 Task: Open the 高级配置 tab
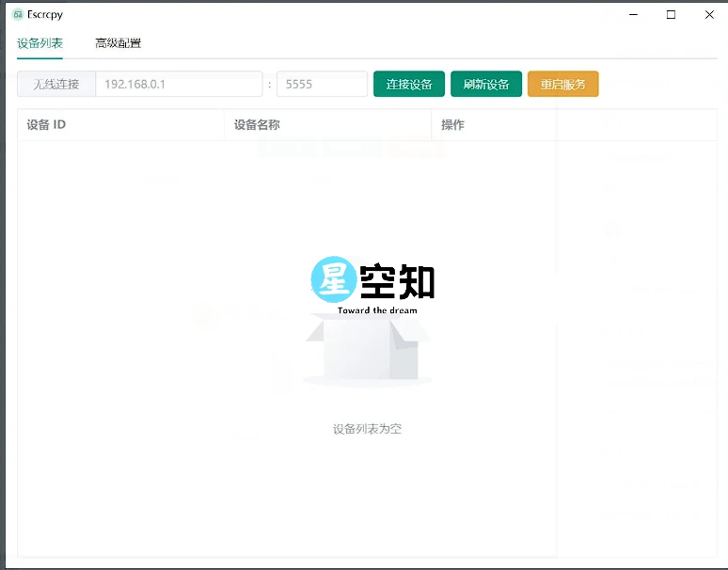pyautogui.click(x=118, y=43)
